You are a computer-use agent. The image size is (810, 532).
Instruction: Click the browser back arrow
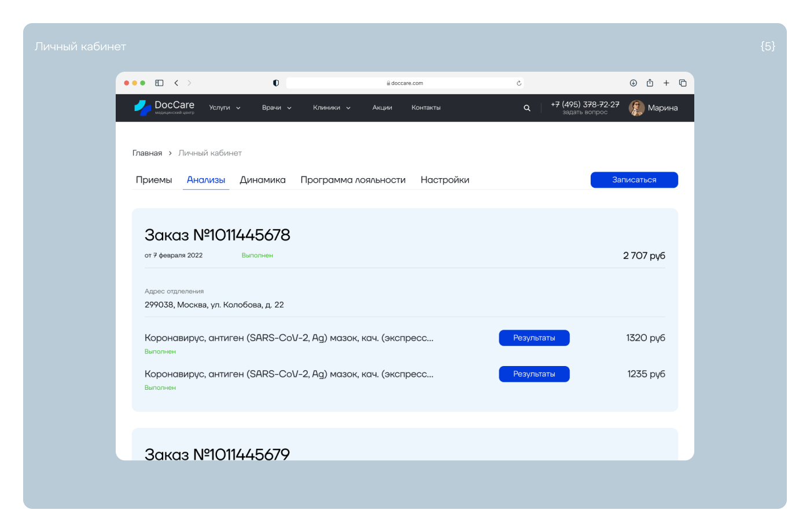176,83
